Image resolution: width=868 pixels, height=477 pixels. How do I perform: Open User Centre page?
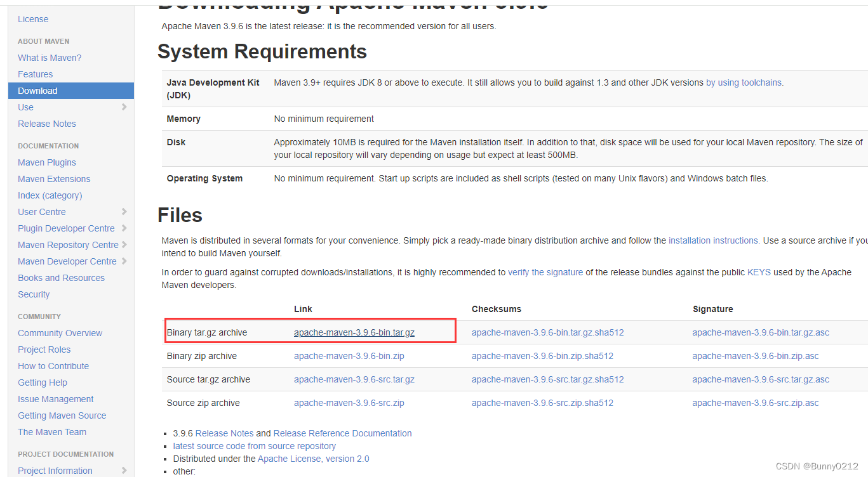(42, 212)
